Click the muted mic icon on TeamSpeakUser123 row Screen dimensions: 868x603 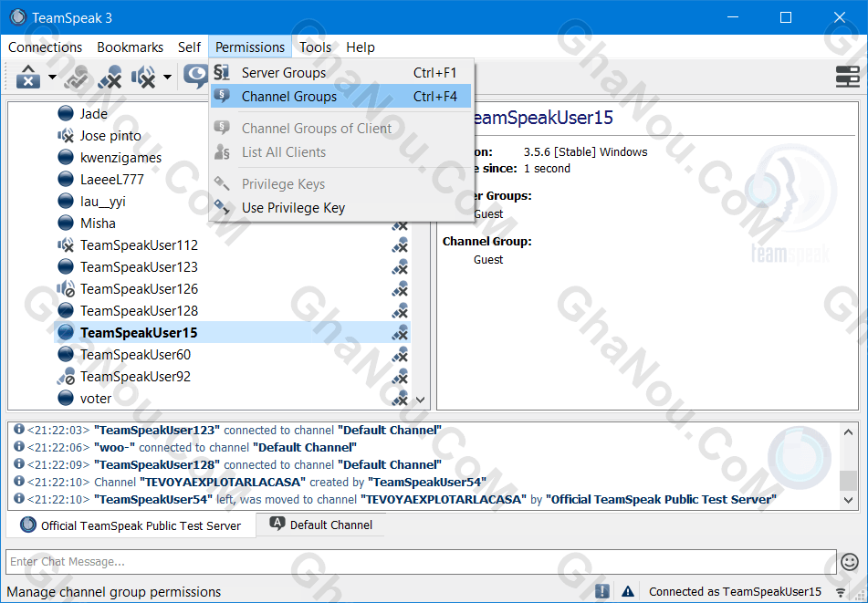click(400, 267)
